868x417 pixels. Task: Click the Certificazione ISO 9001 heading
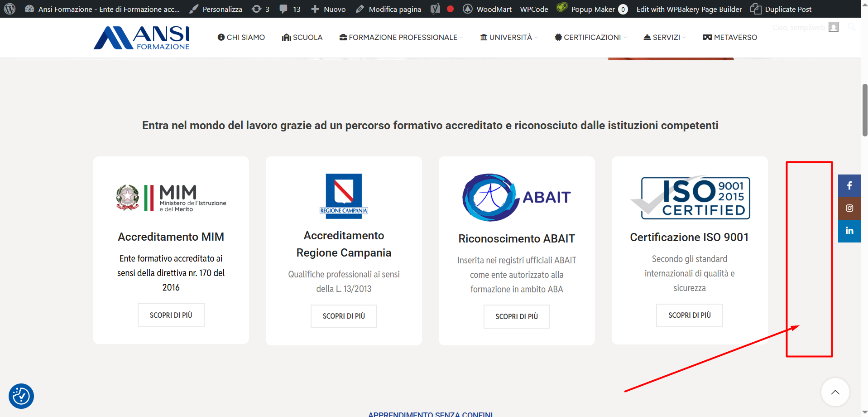click(690, 237)
